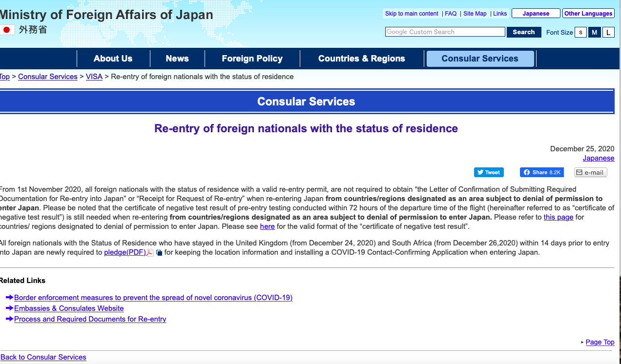Click the new-window icon after pledge PDF
621x364 pixels.
click(159, 253)
